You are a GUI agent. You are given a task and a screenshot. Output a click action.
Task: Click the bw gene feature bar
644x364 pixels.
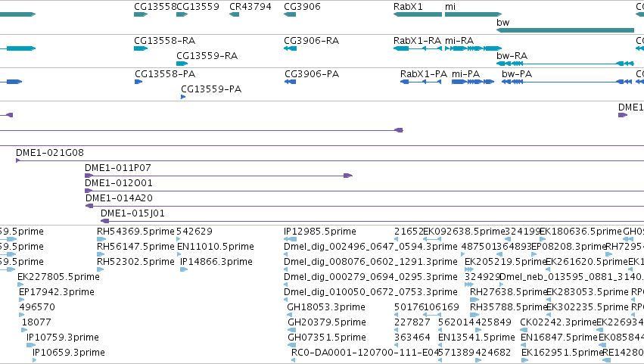(x=565, y=30)
